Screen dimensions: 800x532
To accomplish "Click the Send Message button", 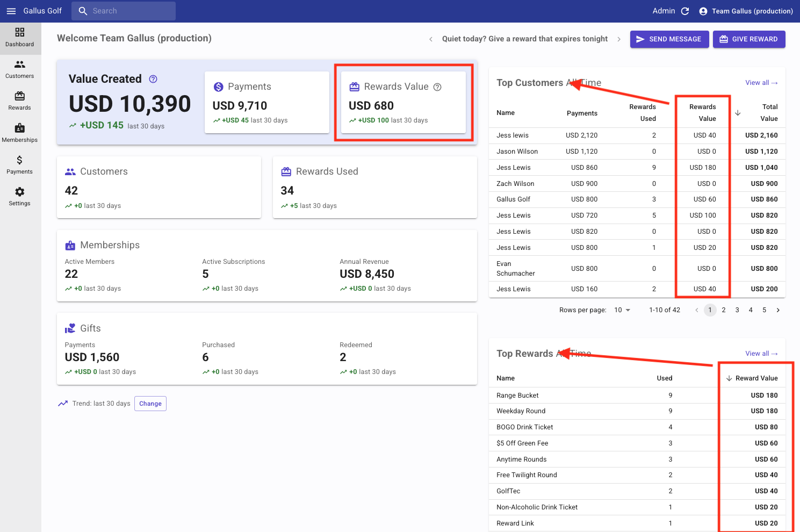I will coord(669,39).
